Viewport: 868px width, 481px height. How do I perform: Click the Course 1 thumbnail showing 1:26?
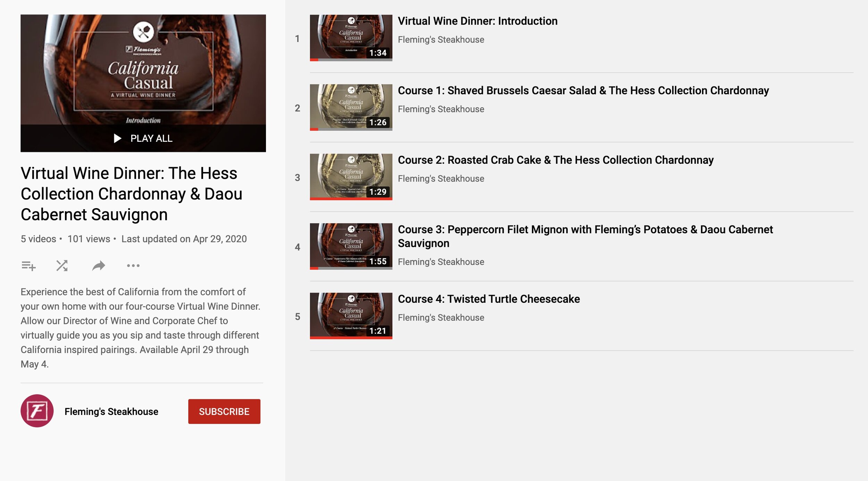click(x=351, y=107)
